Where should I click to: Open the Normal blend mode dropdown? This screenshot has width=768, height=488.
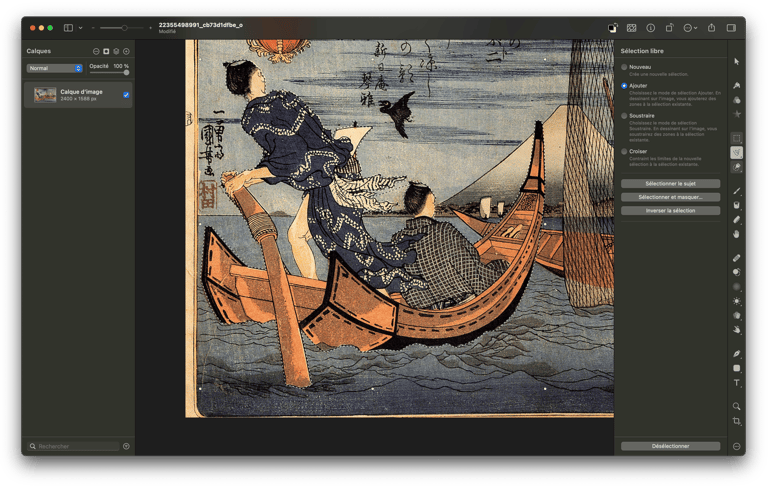[54, 68]
